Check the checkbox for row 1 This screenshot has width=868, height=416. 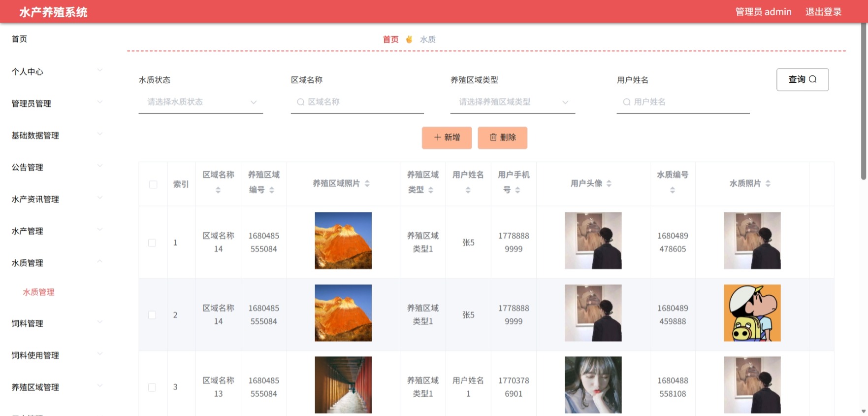point(152,243)
